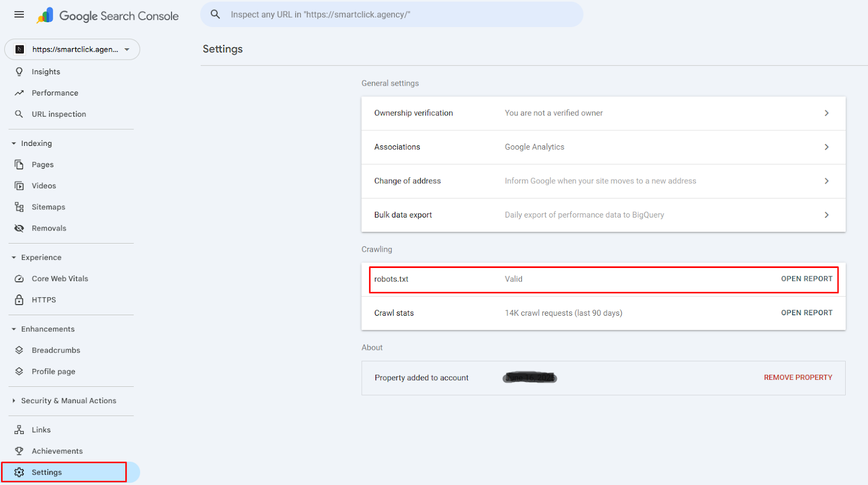The image size is (868, 485).
Task: Click the Removals crossed-eye icon
Action: [x=19, y=228]
